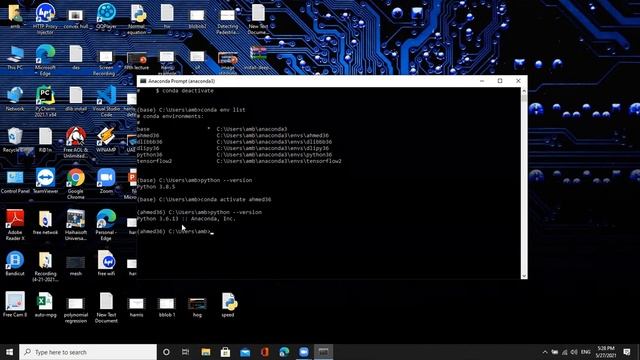Launch TeamViewer desktop shortcut
This screenshot has width=640, height=360.
pyautogui.click(x=45, y=181)
